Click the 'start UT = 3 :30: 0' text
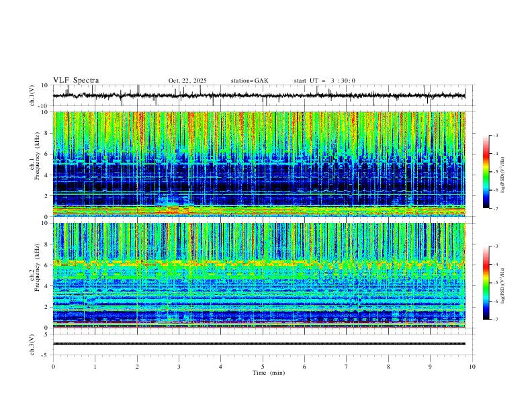 324,81
